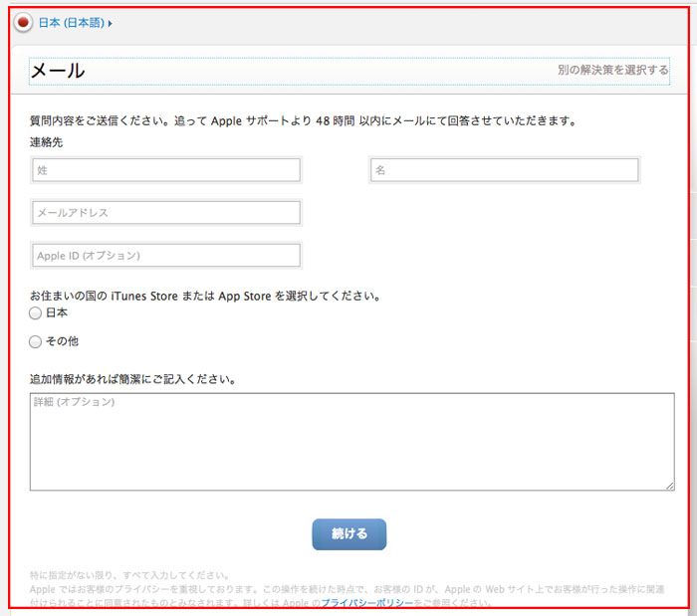Expand region selector arrow next to 日本語
697x616 pixels.
(110, 23)
